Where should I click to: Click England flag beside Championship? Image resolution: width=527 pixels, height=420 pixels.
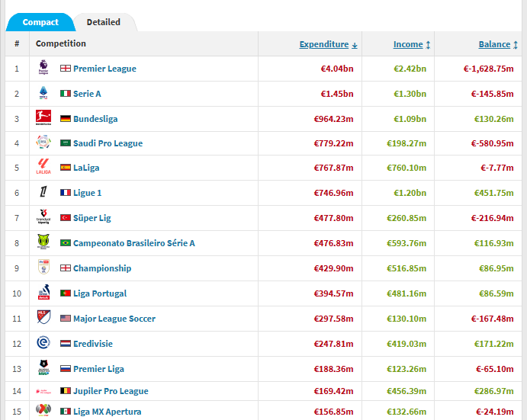(65, 268)
